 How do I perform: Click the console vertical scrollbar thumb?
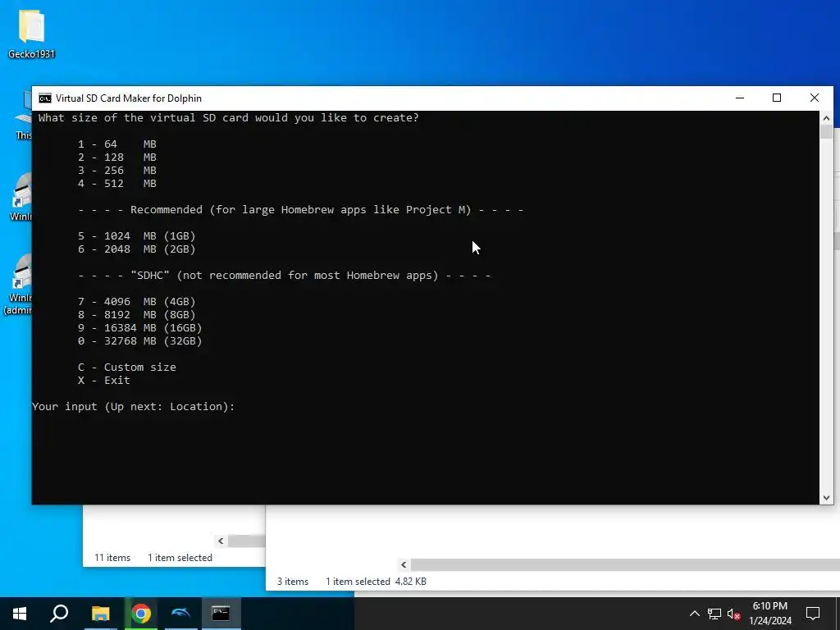(x=826, y=132)
